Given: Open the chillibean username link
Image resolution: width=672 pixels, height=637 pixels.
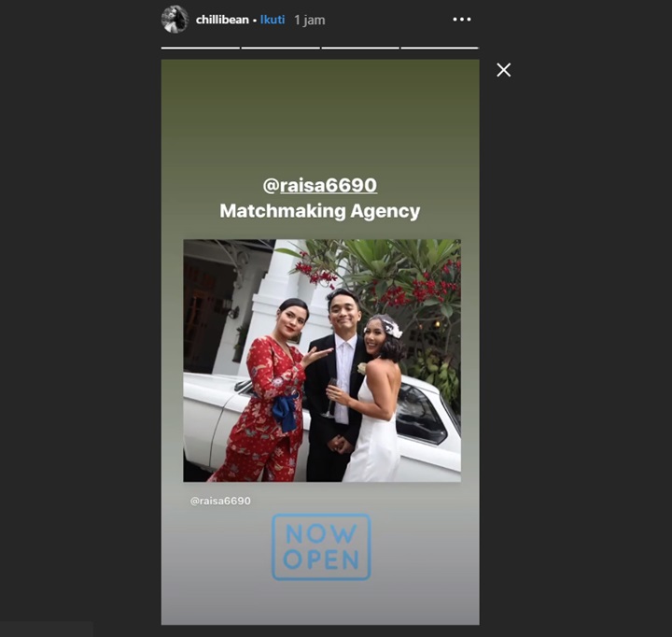Looking at the screenshot, I should click(x=222, y=20).
